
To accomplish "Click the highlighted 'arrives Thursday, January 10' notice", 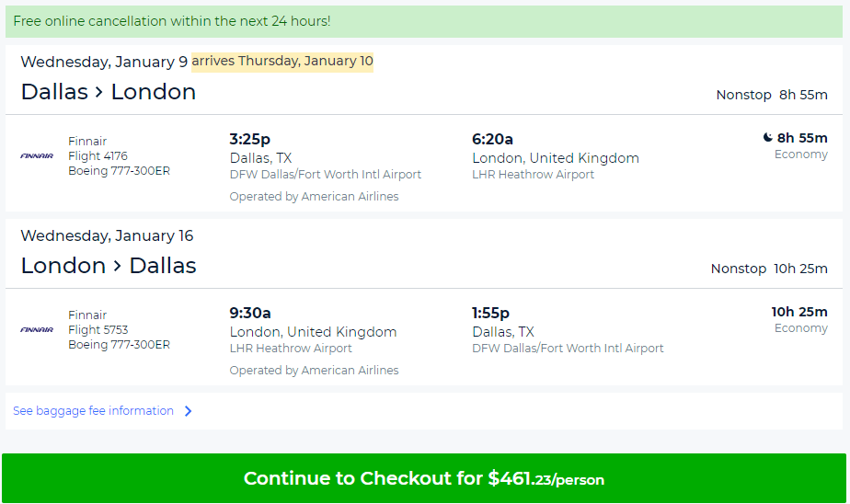I will click(x=282, y=62).
